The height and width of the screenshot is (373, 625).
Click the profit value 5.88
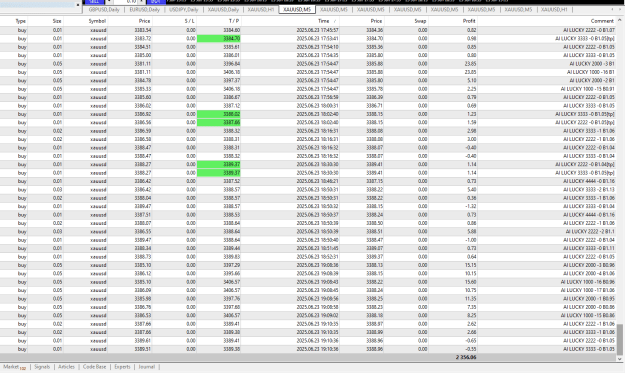pos(472,232)
